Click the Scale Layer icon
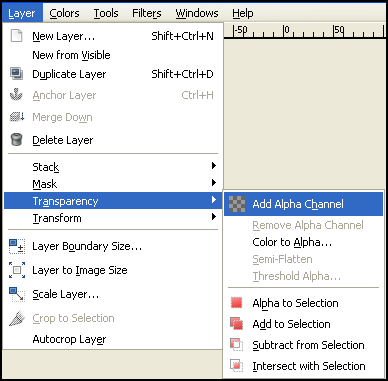The height and width of the screenshot is (381, 388). click(x=17, y=294)
